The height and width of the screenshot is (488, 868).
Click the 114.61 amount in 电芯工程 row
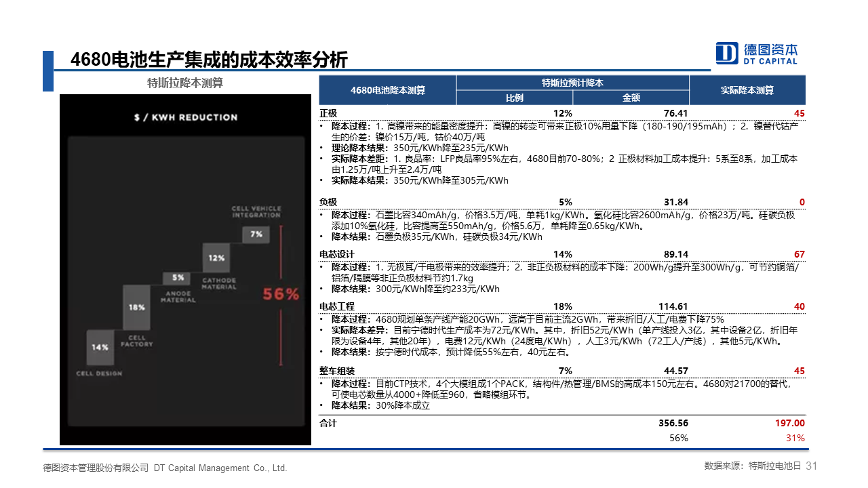[673, 306]
